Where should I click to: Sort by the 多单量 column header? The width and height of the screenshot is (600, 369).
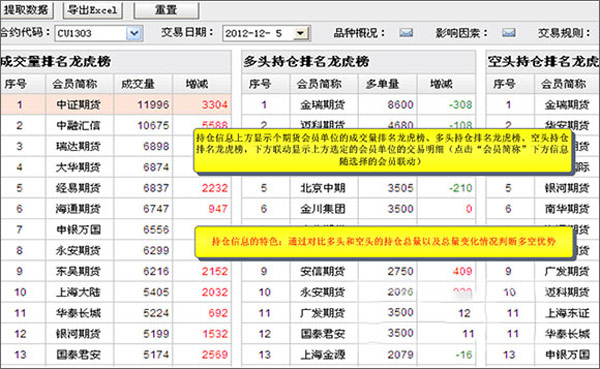382,84
